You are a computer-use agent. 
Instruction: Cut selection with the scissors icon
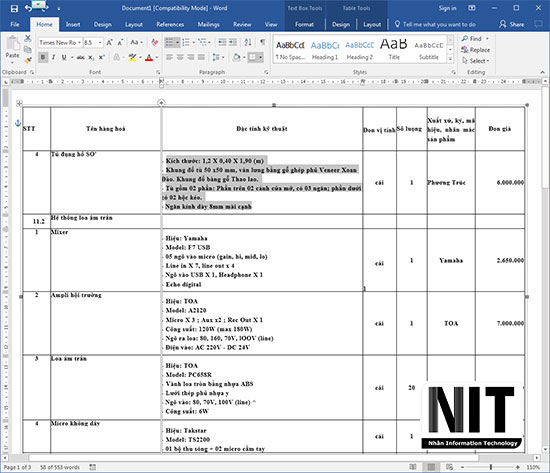28,39
